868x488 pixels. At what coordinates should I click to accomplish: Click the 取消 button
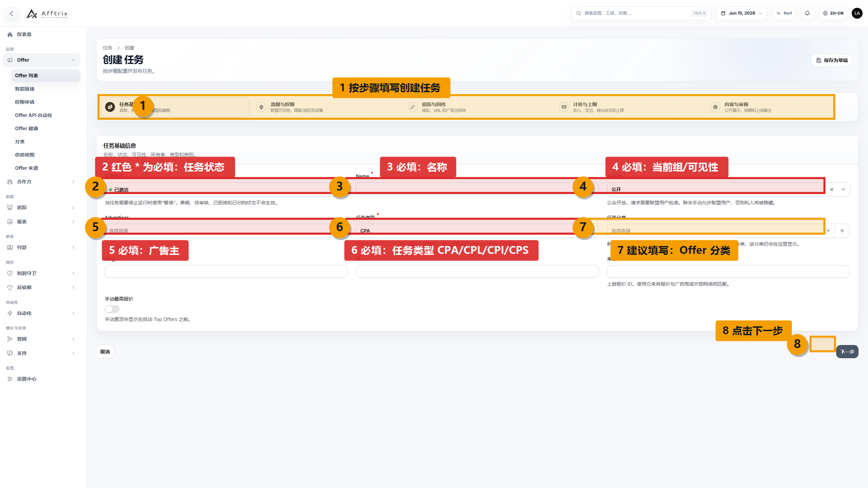[105, 352]
